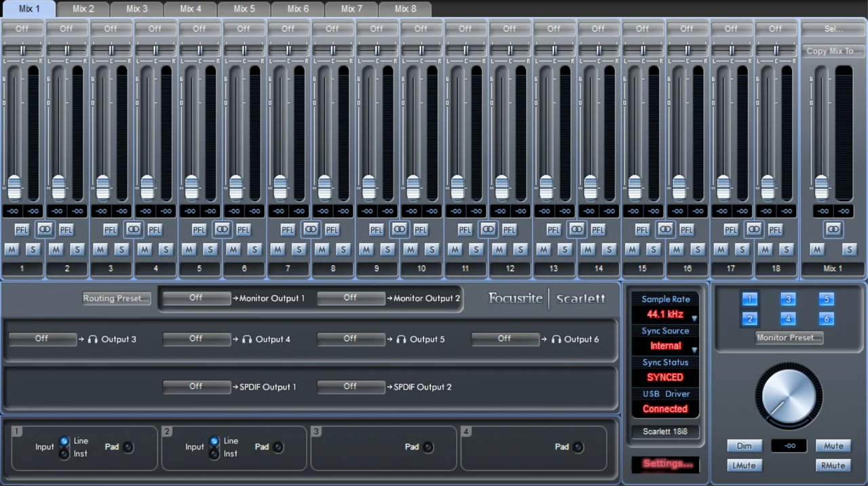
Task: Toggle stereo link for channels 1 and 2
Action: 44,230
